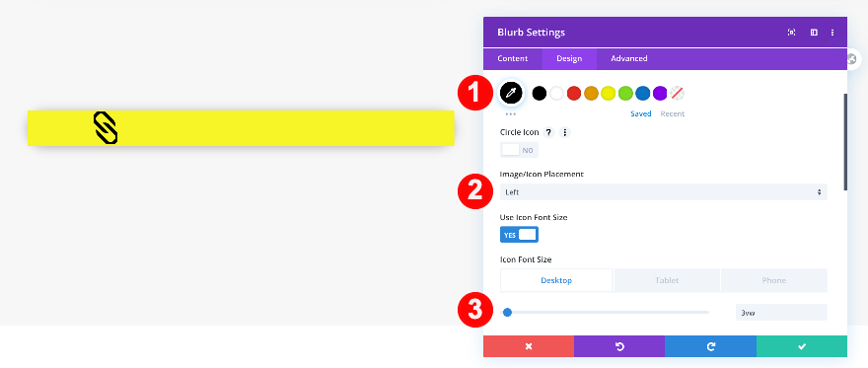The height and width of the screenshot is (368, 868).
Task: Click the split column view icon in header
Action: pos(814,33)
